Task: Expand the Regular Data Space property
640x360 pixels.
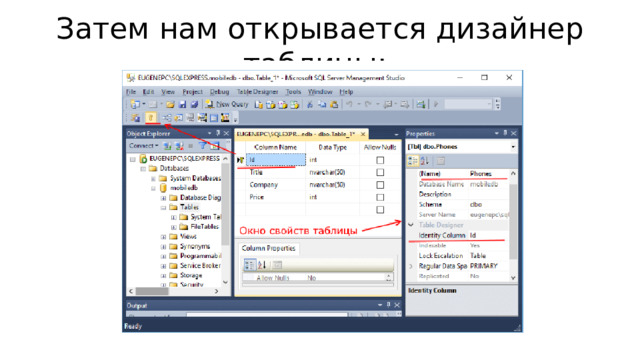Action: point(411,266)
